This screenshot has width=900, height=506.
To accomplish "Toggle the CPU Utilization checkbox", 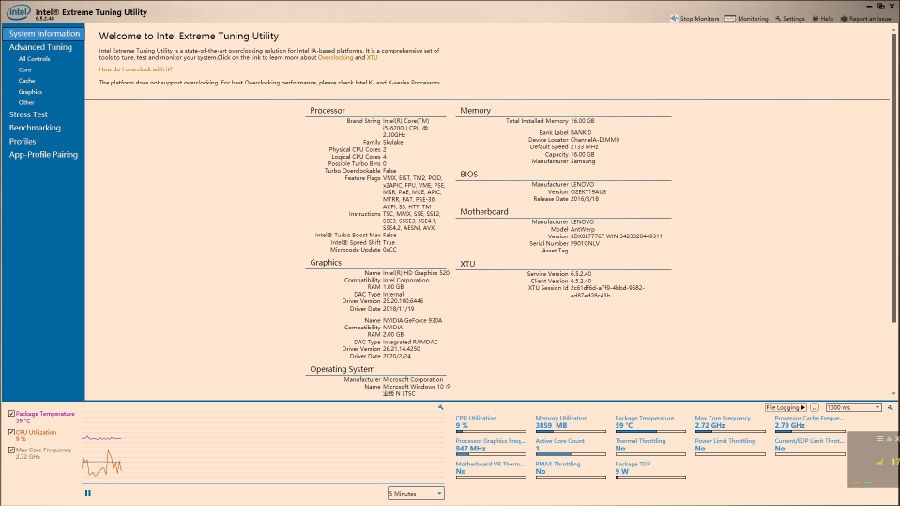I will (x=11, y=432).
